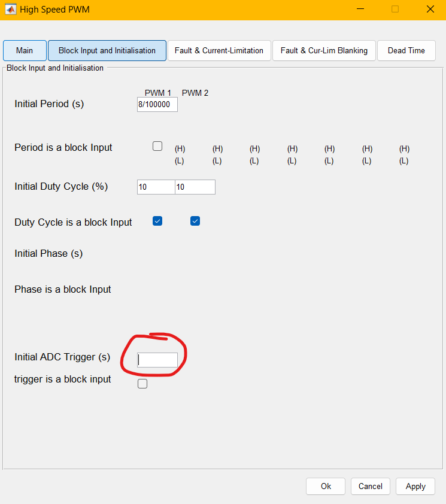Click the PWM 2 column header label

[195, 93]
